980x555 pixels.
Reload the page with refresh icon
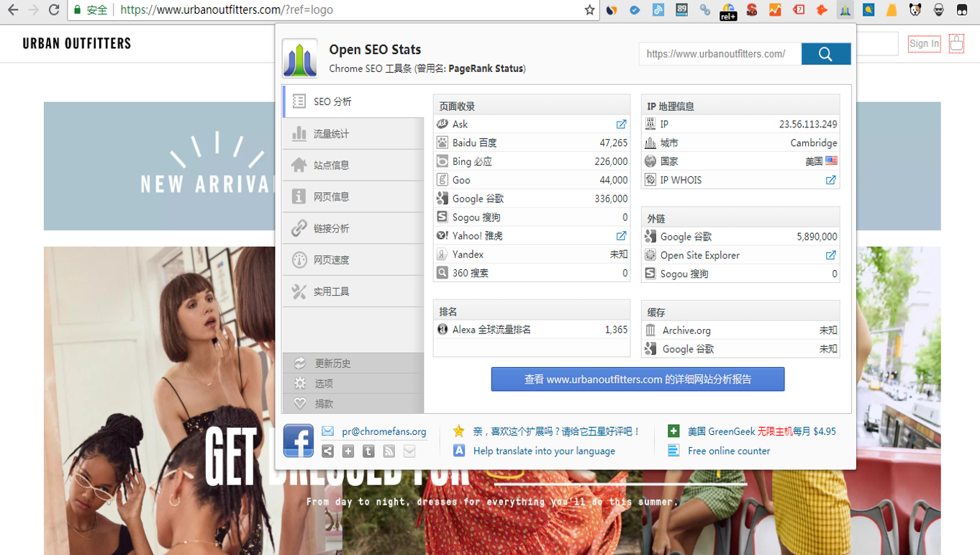point(54,10)
